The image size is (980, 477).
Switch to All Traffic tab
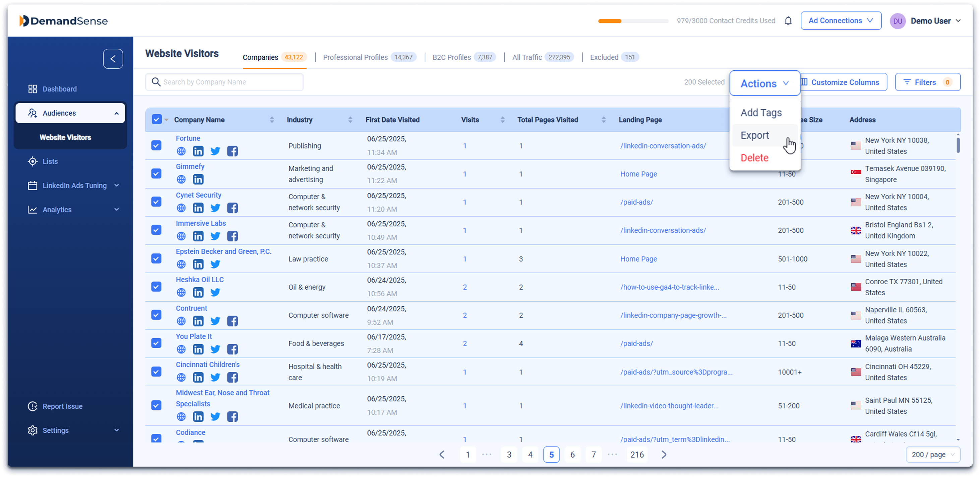[543, 57]
